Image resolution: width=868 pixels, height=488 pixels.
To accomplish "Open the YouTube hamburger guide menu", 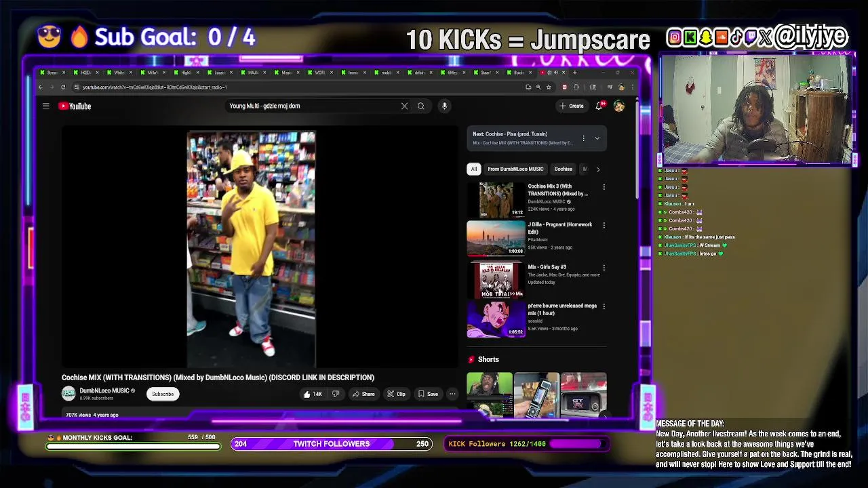I will point(45,106).
